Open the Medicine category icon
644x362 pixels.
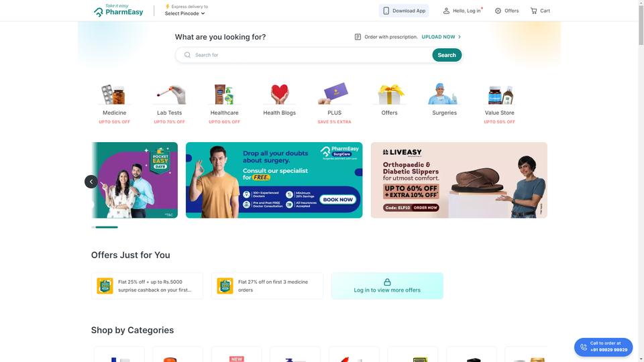pyautogui.click(x=114, y=95)
